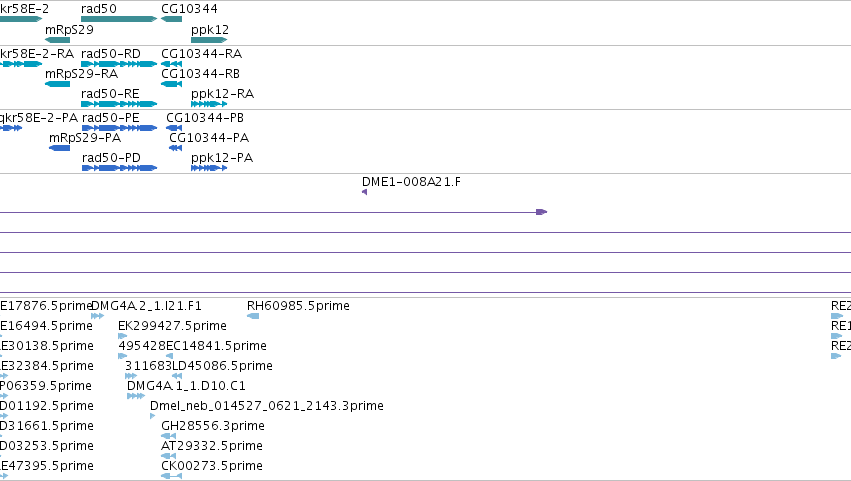Click the ppk12-RA transcript feature
The width and height of the screenshot is (851, 481).
click(209, 104)
